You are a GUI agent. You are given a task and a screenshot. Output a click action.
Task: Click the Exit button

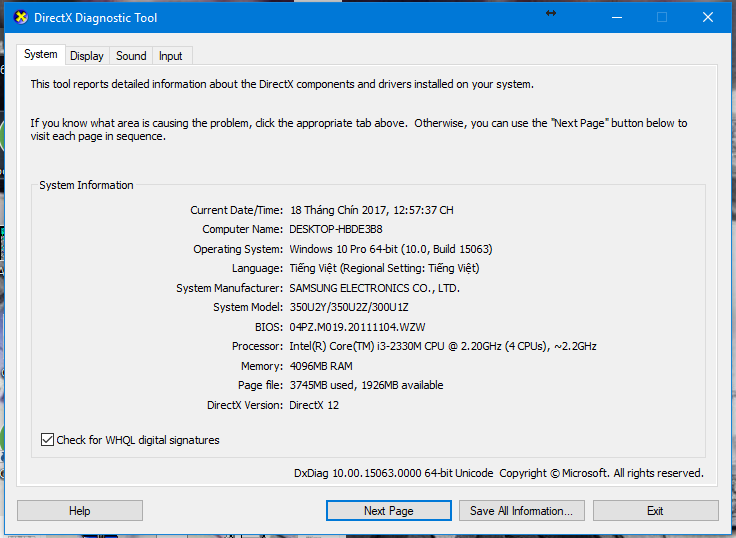(x=655, y=511)
